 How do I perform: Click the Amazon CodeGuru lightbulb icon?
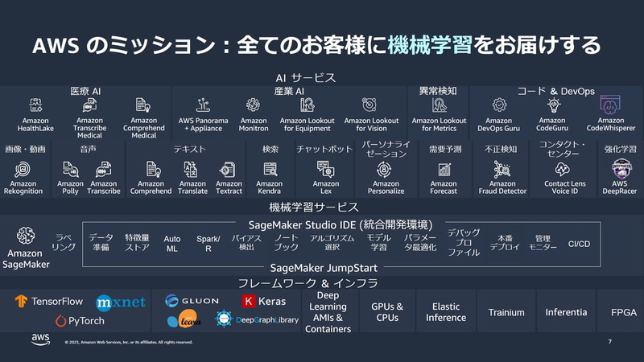click(x=554, y=105)
